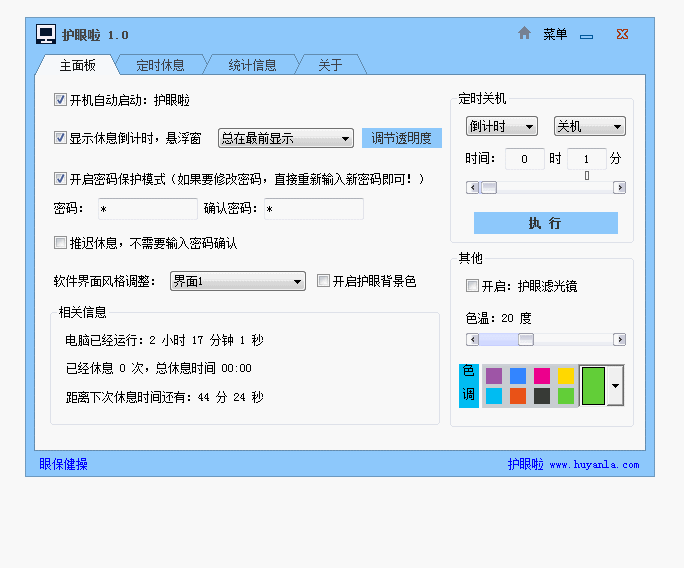Select the small green swatch in palette
Viewport: 684px width, 568px height.
point(566,396)
